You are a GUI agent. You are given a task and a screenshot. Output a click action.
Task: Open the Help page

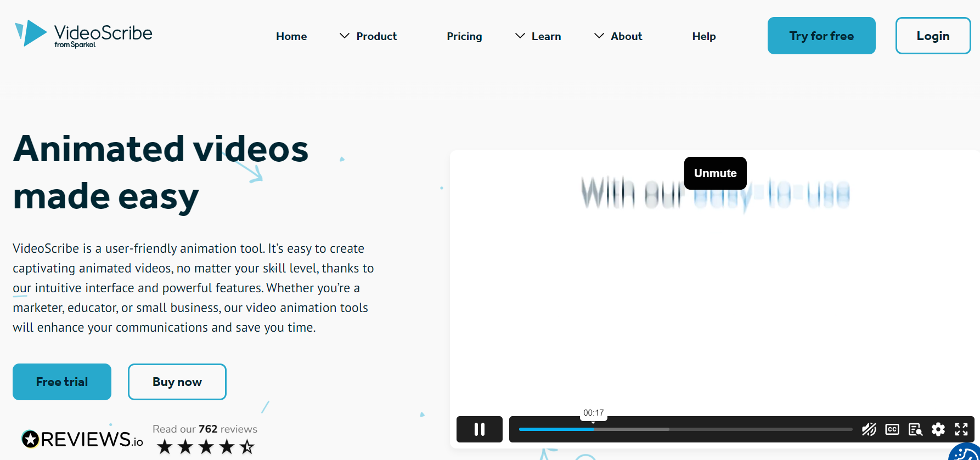(x=704, y=36)
